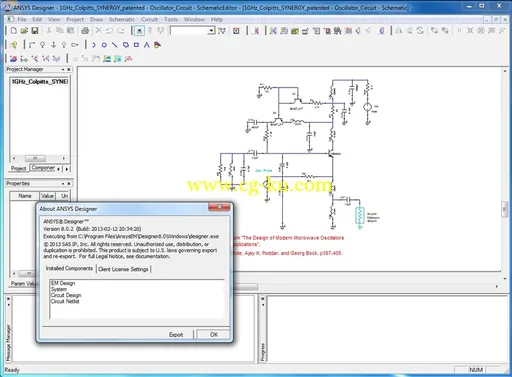Open the File menu
The width and height of the screenshot is (512, 377).
click(x=22, y=19)
